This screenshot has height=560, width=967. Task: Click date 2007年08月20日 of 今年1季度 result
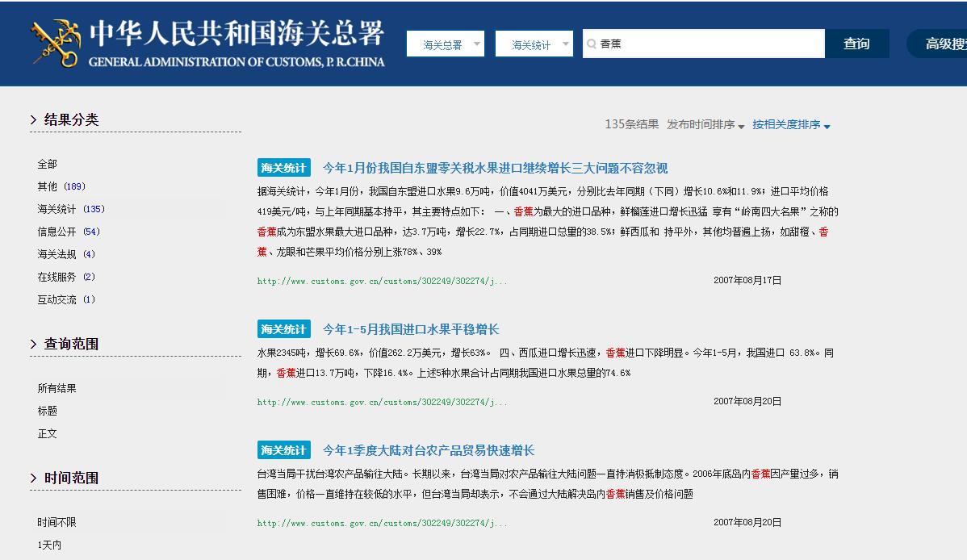(x=747, y=522)
